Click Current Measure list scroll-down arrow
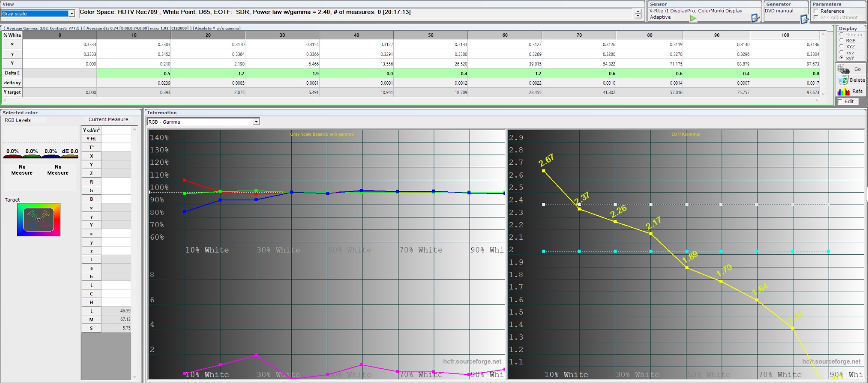The image size is (868, 383). tap(135, 377)
